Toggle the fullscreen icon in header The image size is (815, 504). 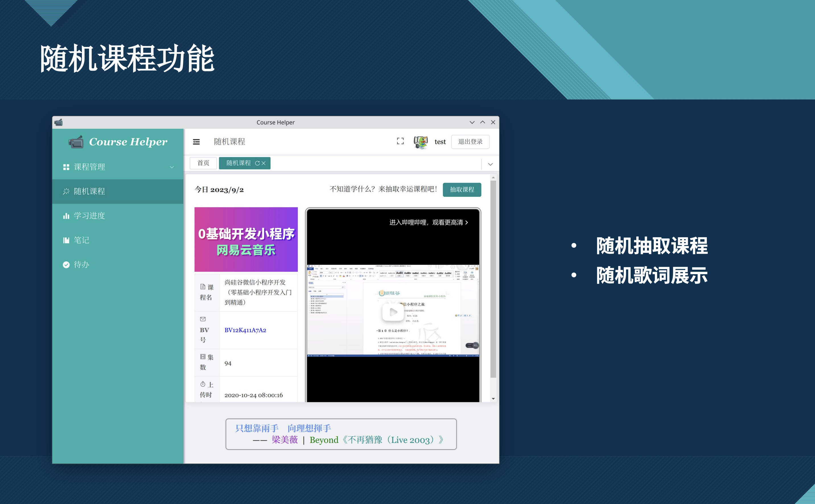400,141
